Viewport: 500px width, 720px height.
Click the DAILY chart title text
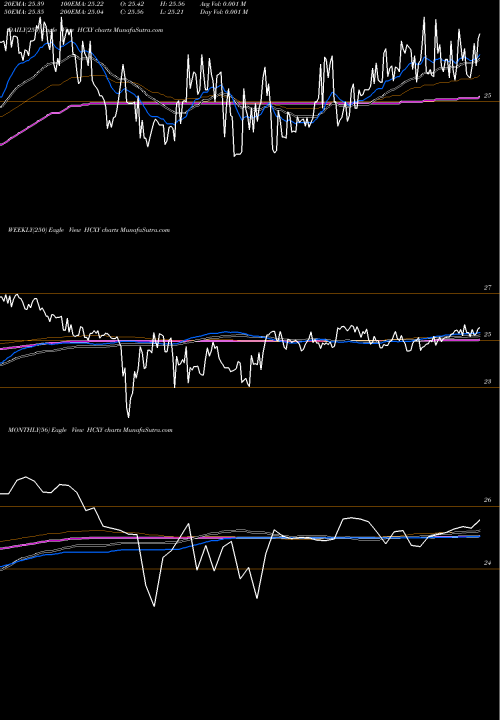(85, 30)
